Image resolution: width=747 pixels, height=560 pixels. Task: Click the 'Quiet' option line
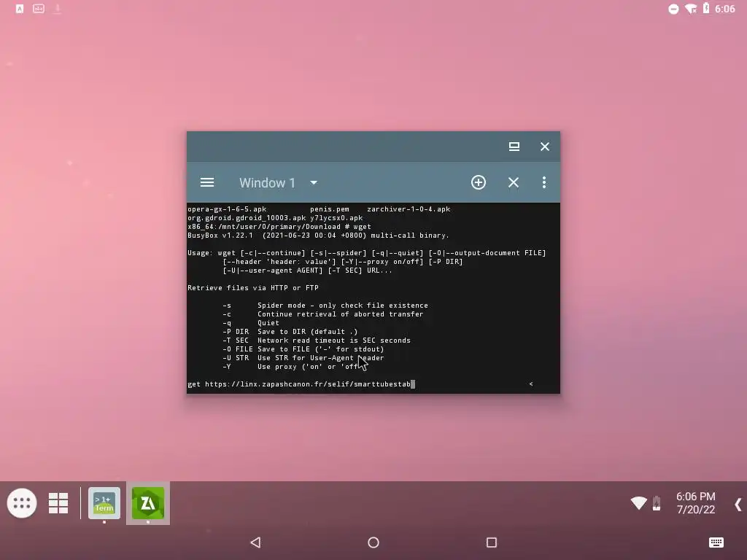coord(268,323)
